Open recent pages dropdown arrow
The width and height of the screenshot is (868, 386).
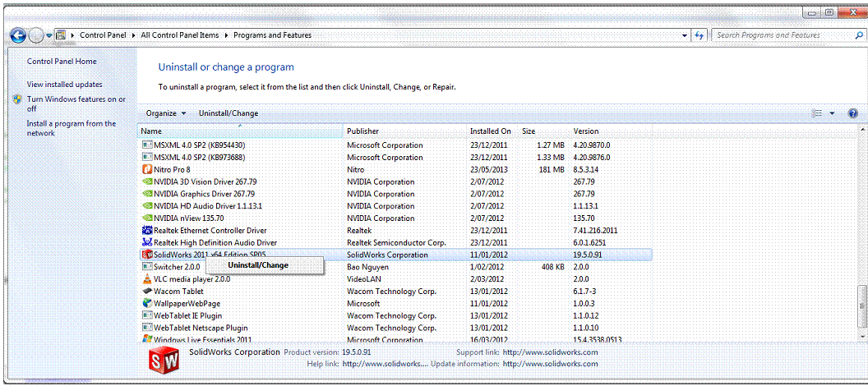48,35
